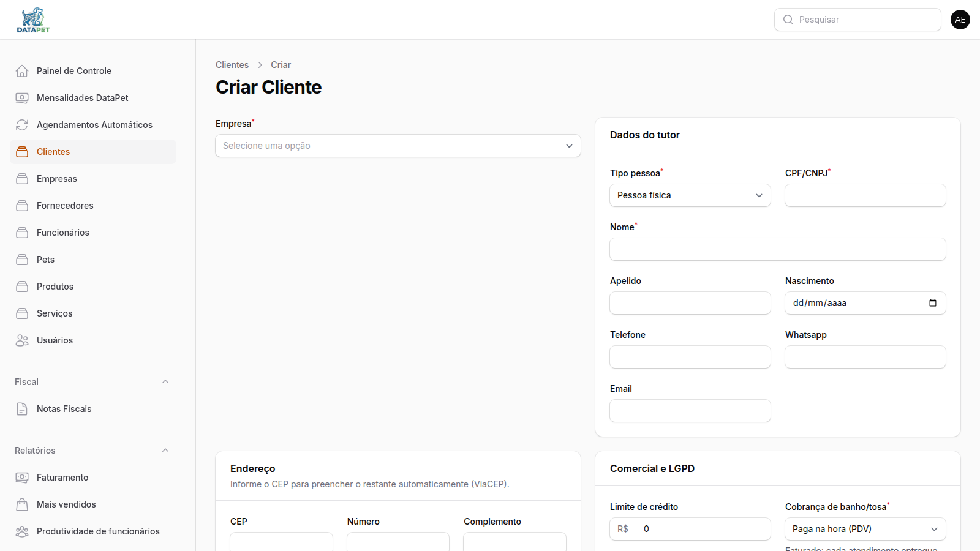The width and height of the screenshot is (980, 551).
Task: Click the Telefone input field
Action: [690, 357]
